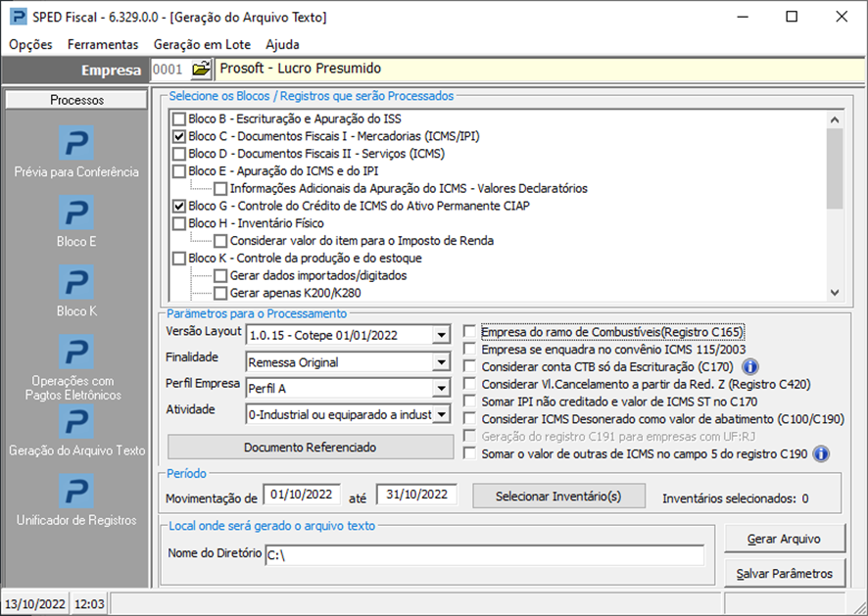Check Bloco D Documentos Fiscais II checkbox
The height and width of the screenshot is (616, 868).
click(x=179, y=154)
